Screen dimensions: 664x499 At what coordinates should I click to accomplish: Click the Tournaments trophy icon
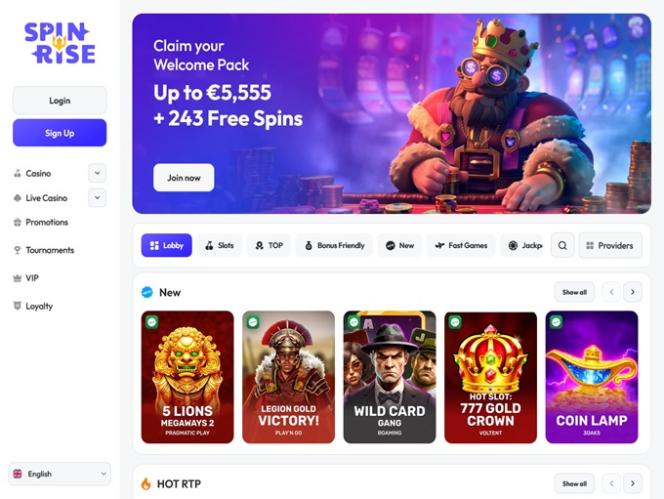[x=17, y=250]
